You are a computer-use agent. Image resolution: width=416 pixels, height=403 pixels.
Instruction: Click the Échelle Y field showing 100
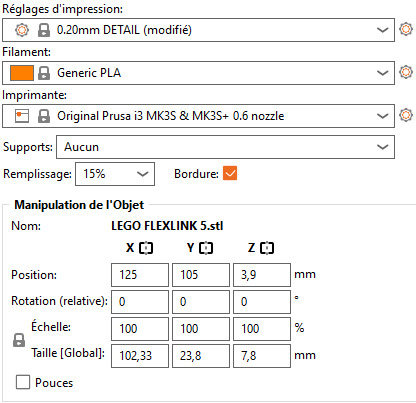pyautogui.click(x=201, y=329)
